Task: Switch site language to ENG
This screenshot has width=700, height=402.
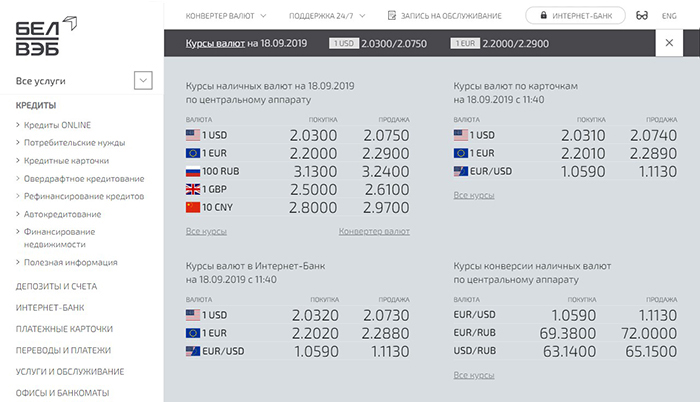Action: point(671,16)
